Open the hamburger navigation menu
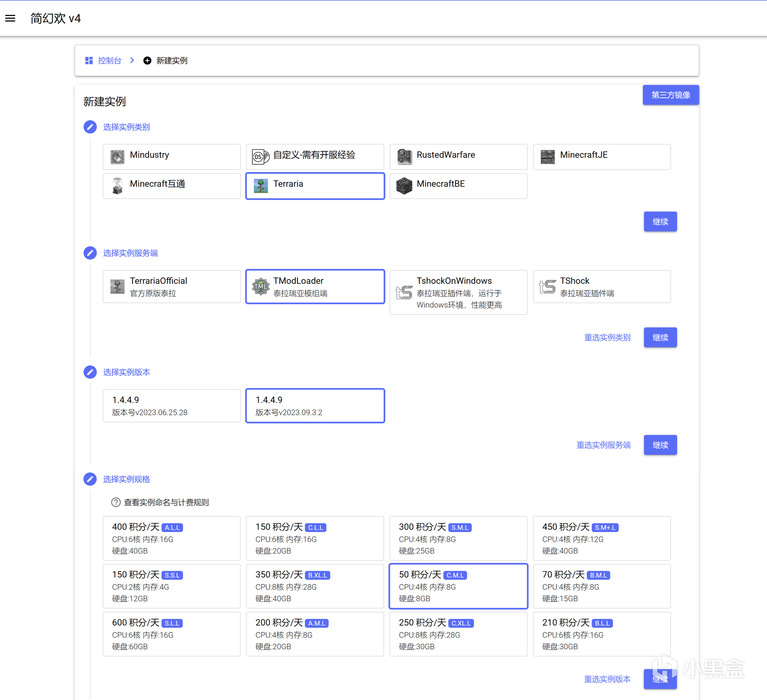 coord(10,18)
